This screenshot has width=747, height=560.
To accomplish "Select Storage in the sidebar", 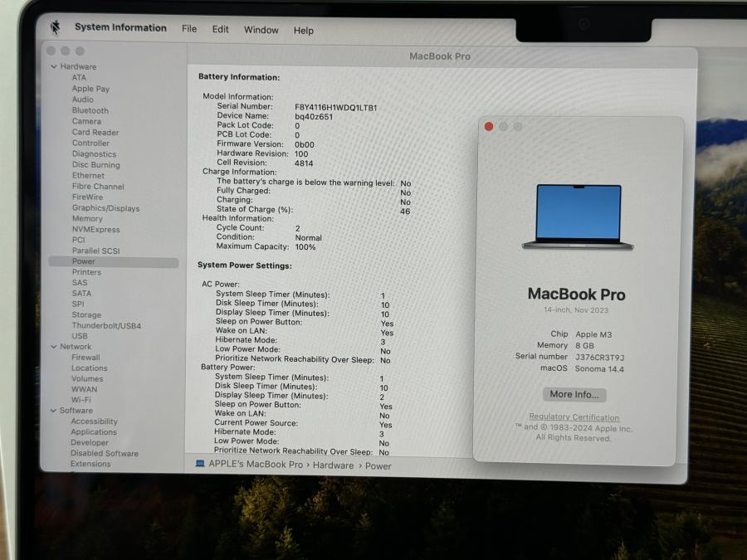I will pos(86,315).
